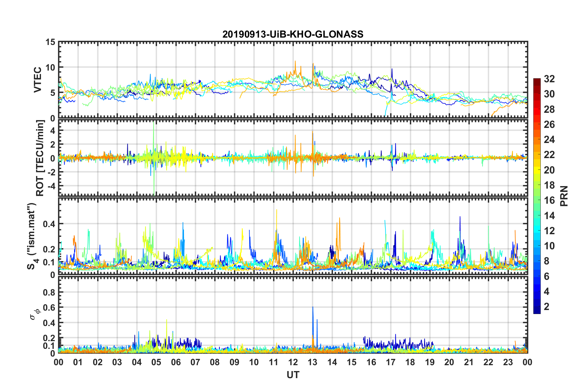
Task: Pick the dark blue bottom of colorbar
Action: coord(537,311)
